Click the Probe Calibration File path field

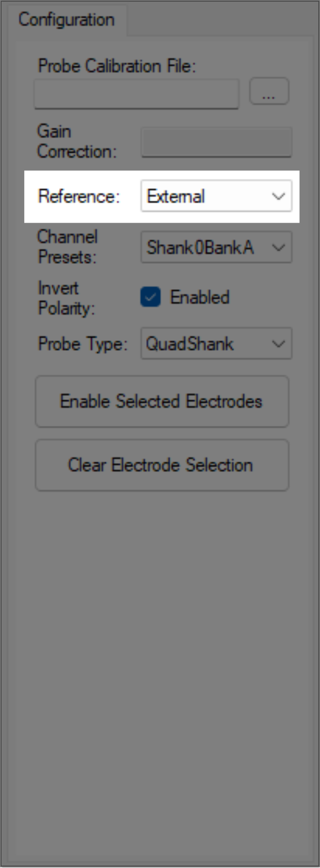click(x=136, y=93)
